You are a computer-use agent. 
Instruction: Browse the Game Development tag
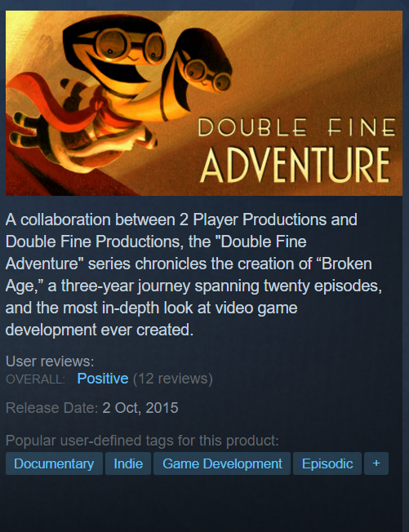pyautogui.click(x=222, y=463)
